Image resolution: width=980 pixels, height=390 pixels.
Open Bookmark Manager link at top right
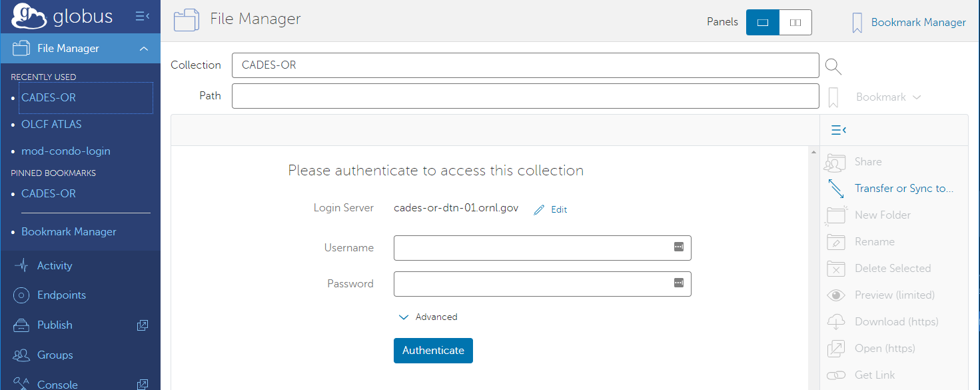coord(918,23)
